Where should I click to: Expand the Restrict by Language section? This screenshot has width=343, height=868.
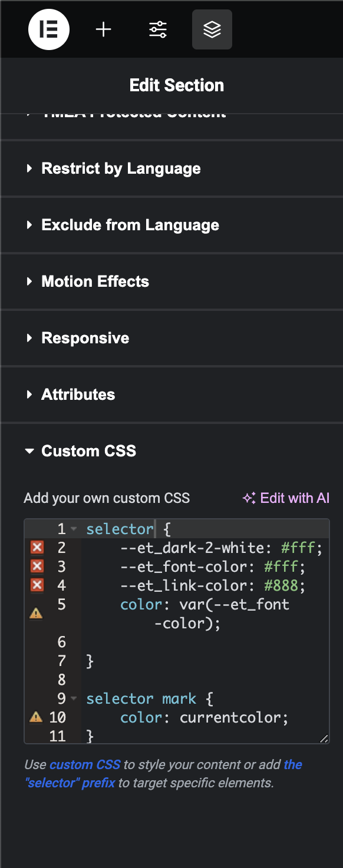tap(171, 168)
